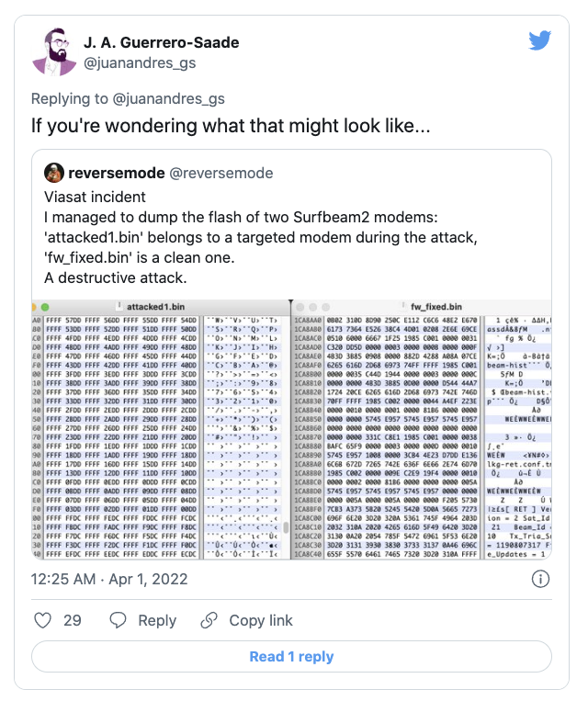This screenshot has width=588, height=701.
Task: Click the Twitter bird logo
Action: 539,40
